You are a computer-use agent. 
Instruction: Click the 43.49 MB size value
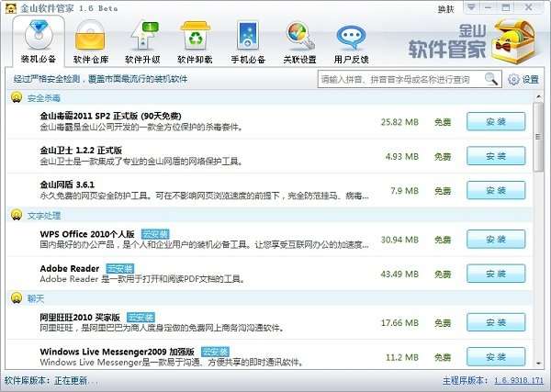(x=399, y=274)
